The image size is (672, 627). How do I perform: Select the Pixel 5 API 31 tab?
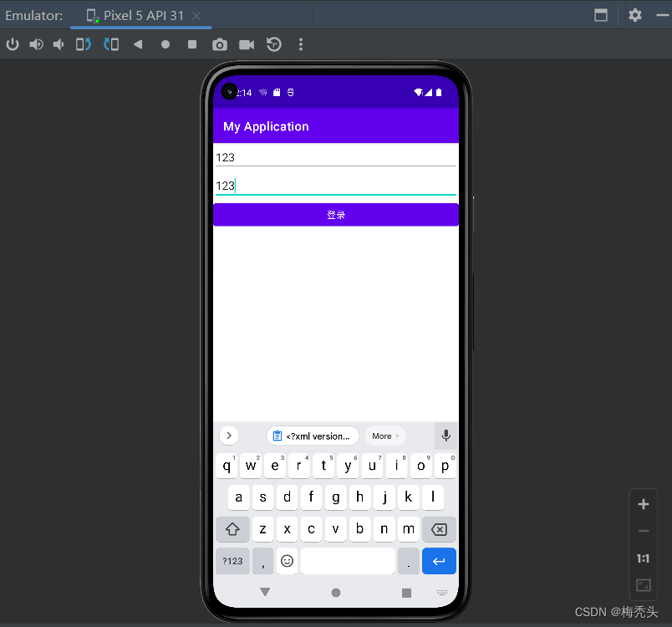coord(140,15)
